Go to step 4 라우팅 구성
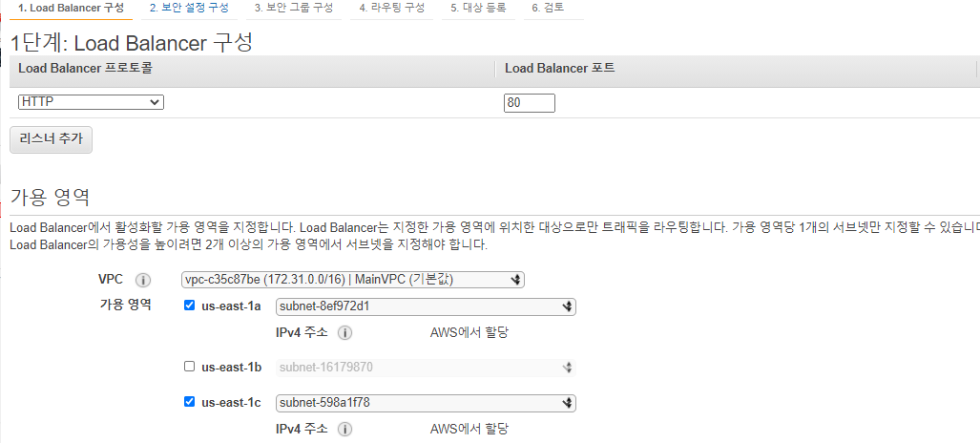980x443 pixels. (392, 9)
